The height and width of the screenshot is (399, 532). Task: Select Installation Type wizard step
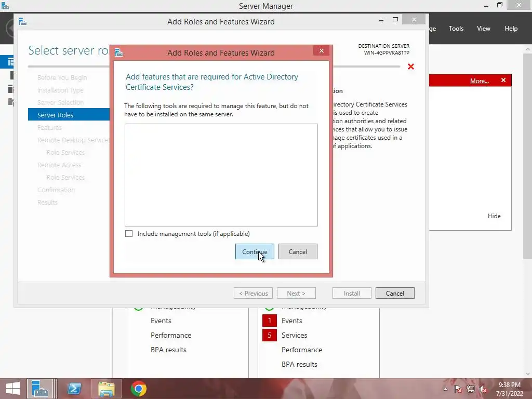pyautogui.click(x=60, y=90)
